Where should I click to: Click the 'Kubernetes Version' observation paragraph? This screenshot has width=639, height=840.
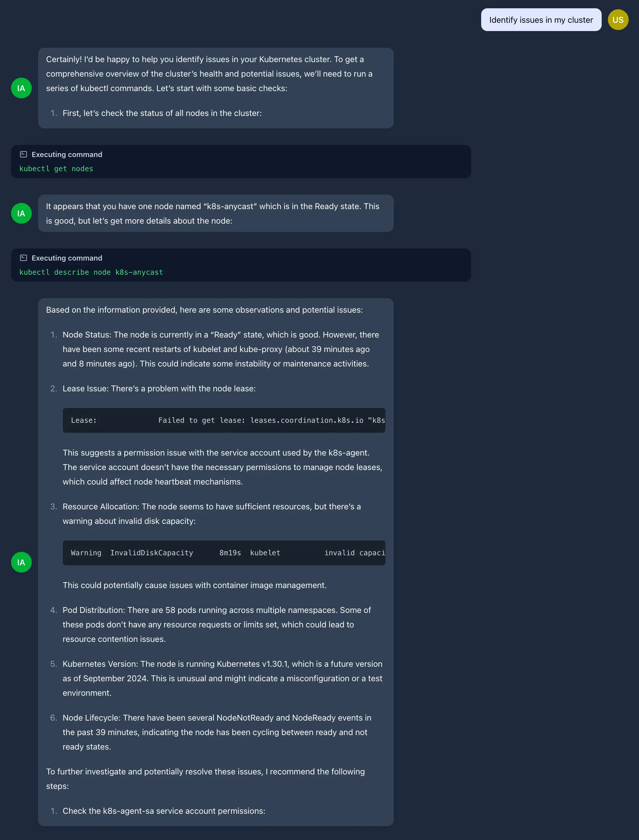coord(222,678)
